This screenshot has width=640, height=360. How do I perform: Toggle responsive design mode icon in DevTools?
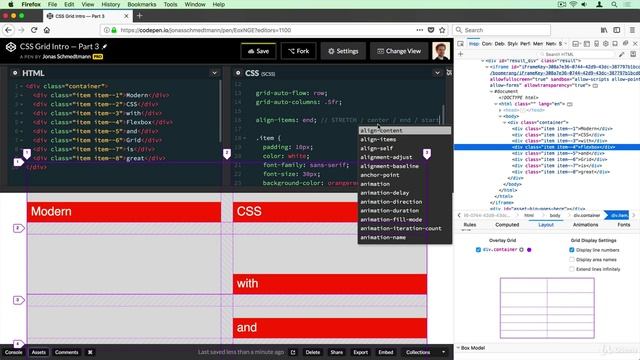(596, 44)
